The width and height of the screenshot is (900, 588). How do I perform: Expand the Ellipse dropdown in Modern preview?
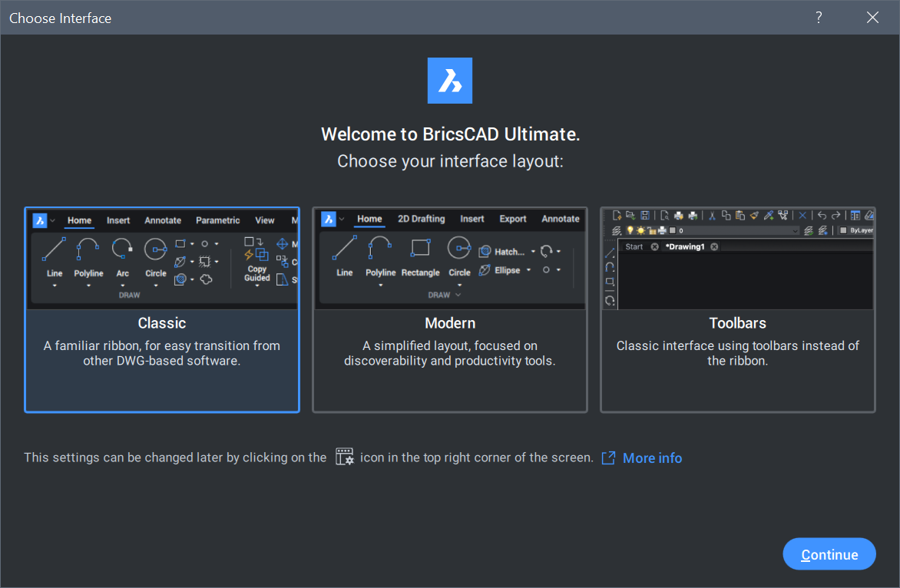(x=528, y=270)
